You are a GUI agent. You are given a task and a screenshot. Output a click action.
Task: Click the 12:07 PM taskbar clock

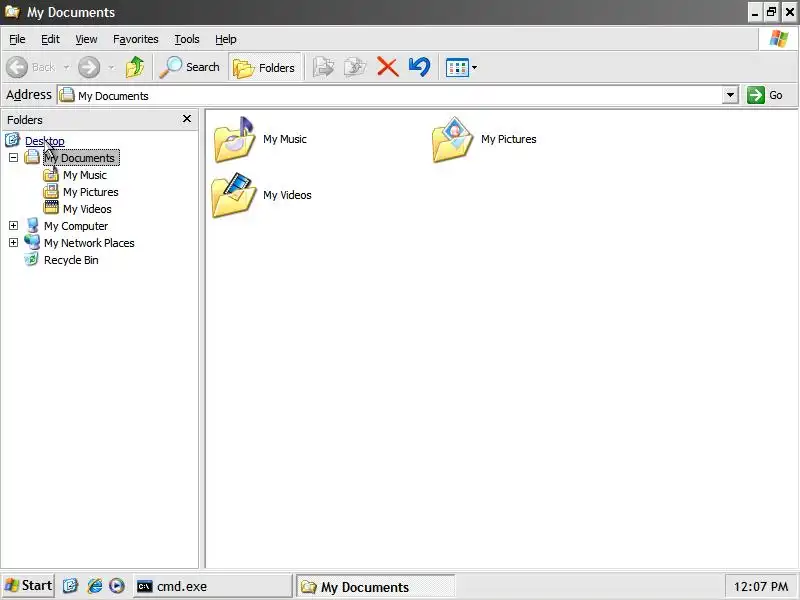point(760,587)
